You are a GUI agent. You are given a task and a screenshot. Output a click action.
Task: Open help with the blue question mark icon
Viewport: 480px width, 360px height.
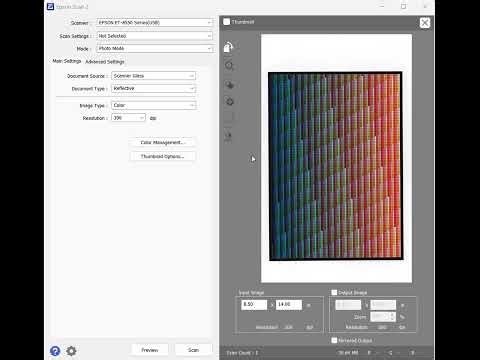(x=55, y=351)
